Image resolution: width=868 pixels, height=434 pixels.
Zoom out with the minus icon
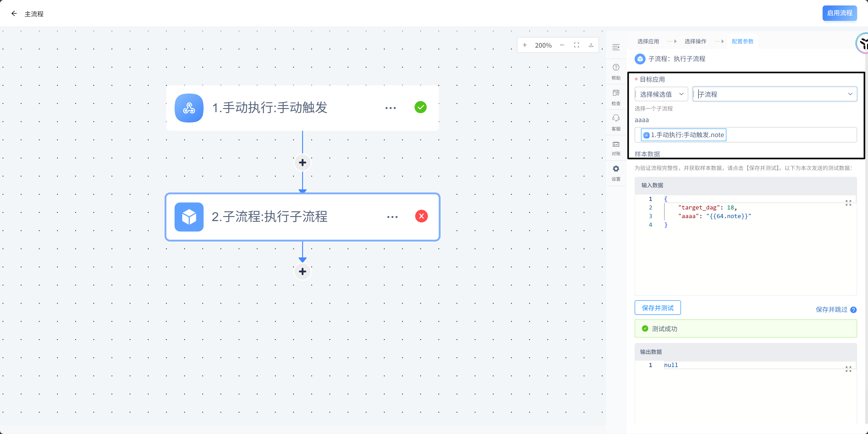pos(562,45)
